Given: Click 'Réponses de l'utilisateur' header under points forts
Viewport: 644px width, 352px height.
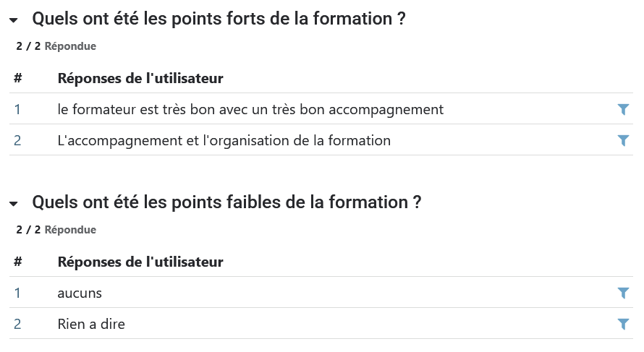Looking at the screenshot, I should (x=140, y=78).
